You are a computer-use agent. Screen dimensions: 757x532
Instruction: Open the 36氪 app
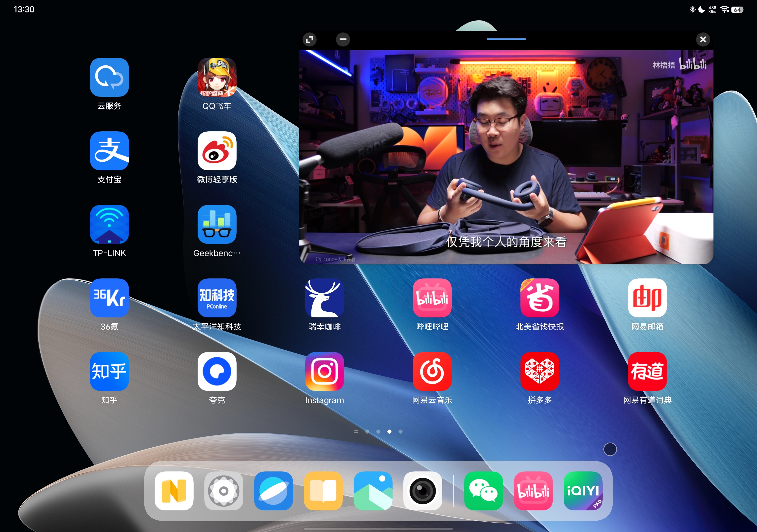109,298
